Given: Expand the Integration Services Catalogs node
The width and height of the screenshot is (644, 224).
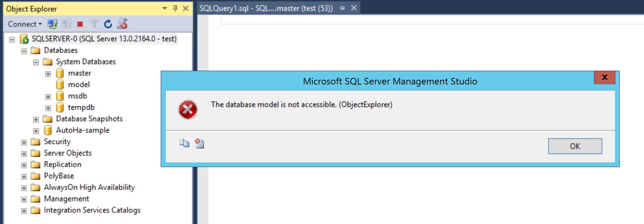Looking at the screenshot, I should [x=24, y=211].
